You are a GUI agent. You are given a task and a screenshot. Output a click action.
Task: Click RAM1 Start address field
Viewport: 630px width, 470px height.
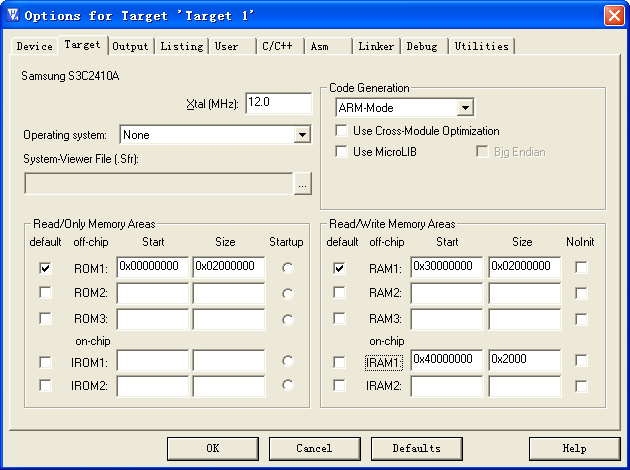(x=447, y=267)
